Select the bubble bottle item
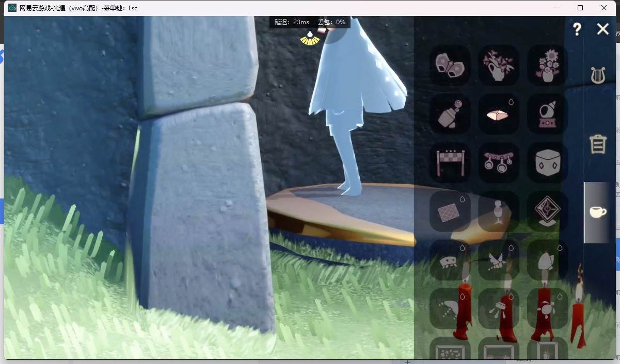 [x=450, y=114]
